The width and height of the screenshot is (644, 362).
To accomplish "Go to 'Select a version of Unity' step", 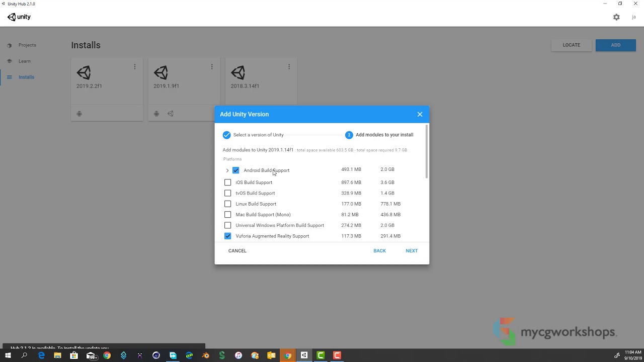I will [x=258, y=135].
